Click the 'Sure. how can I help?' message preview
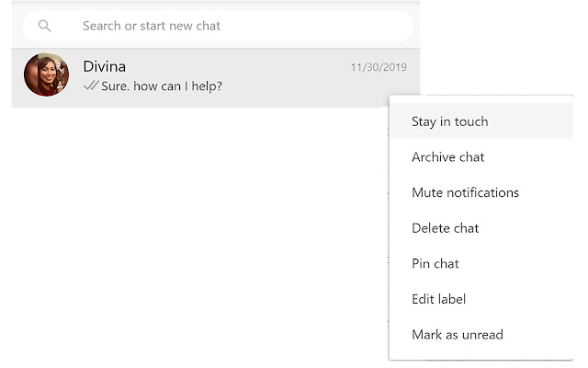This screenshot has width=588, height=368. (x=162, y=86)
